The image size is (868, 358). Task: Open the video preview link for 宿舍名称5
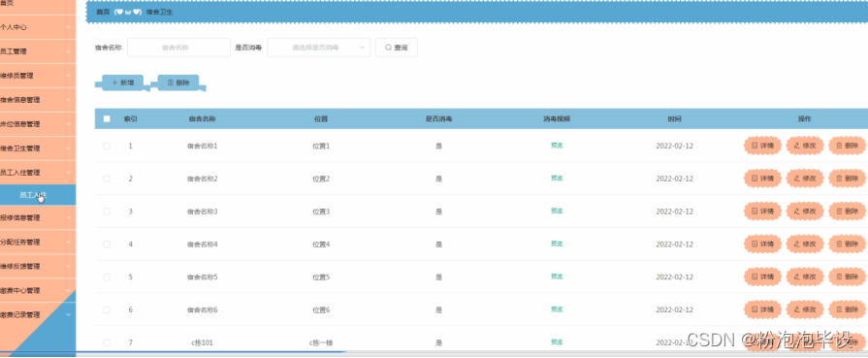point(557,276)
